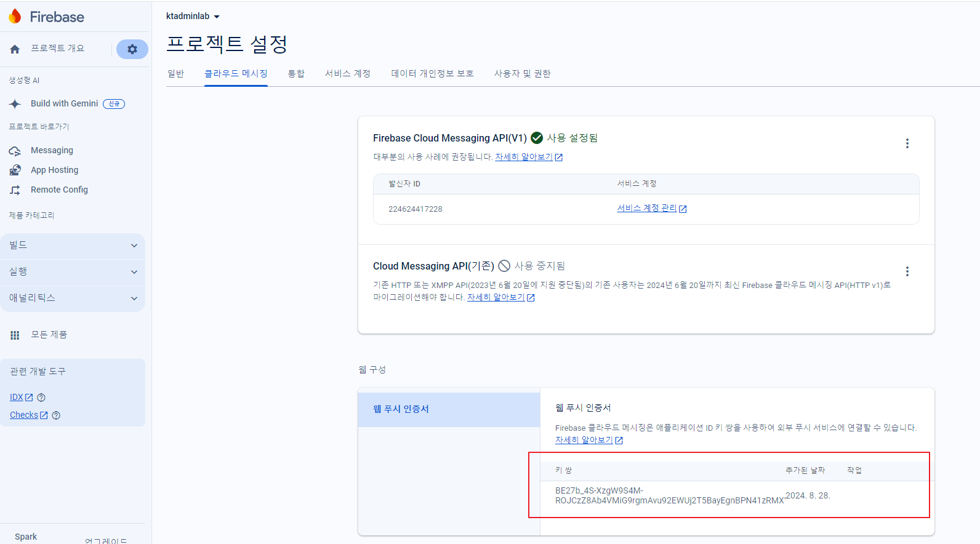Click the 추가된 날짜 column header
980x544 pixels.
coord(805,471)
